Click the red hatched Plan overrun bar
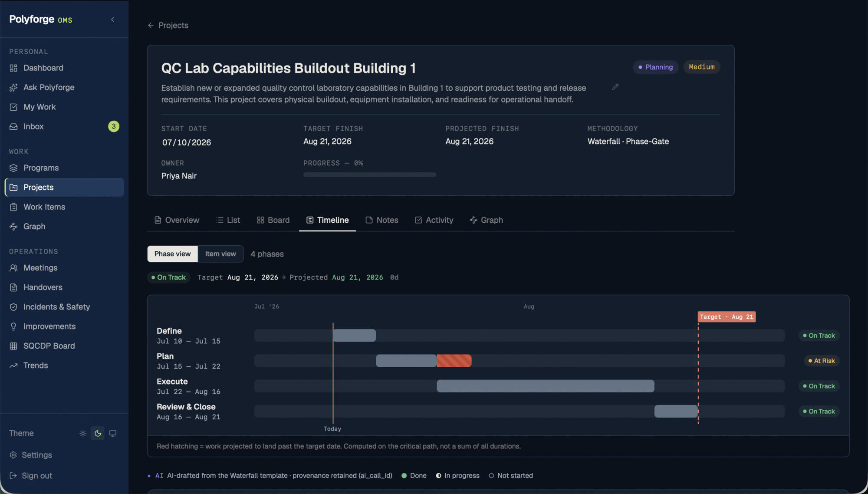The height and width of the screenshot is (494, 868). pyautogui.click(x=454, y=361)
